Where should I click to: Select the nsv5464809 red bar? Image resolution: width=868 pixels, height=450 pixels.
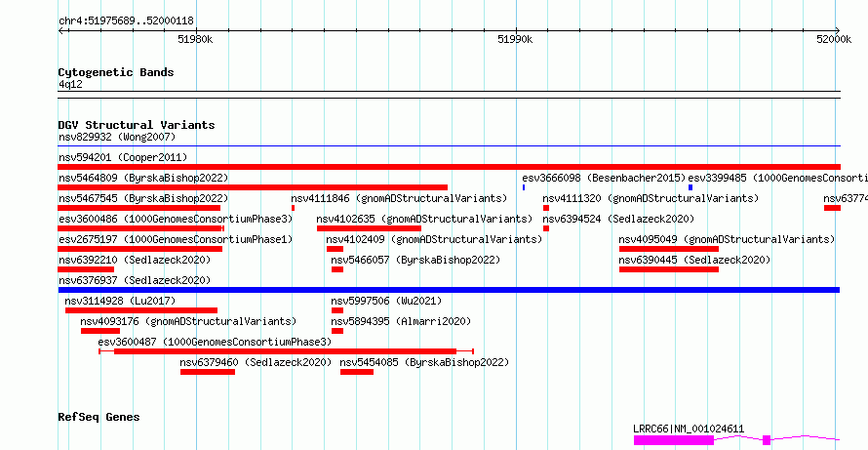coord(253,187)
